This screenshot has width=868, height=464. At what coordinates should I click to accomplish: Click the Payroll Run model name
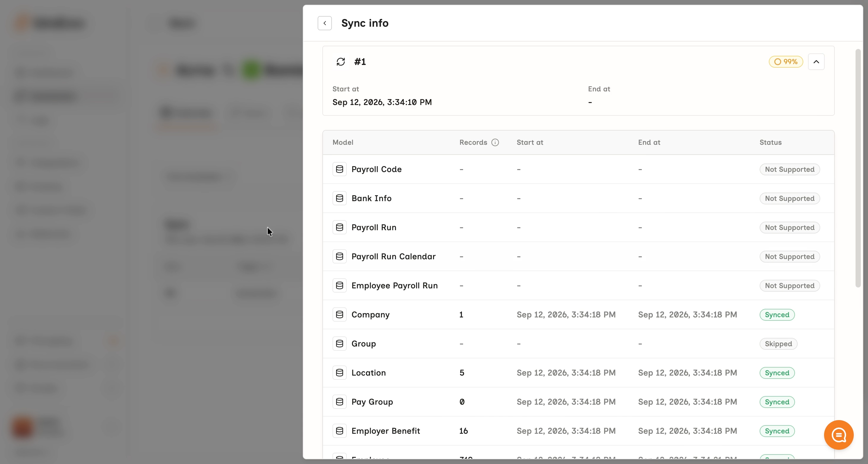coord(374,227)
